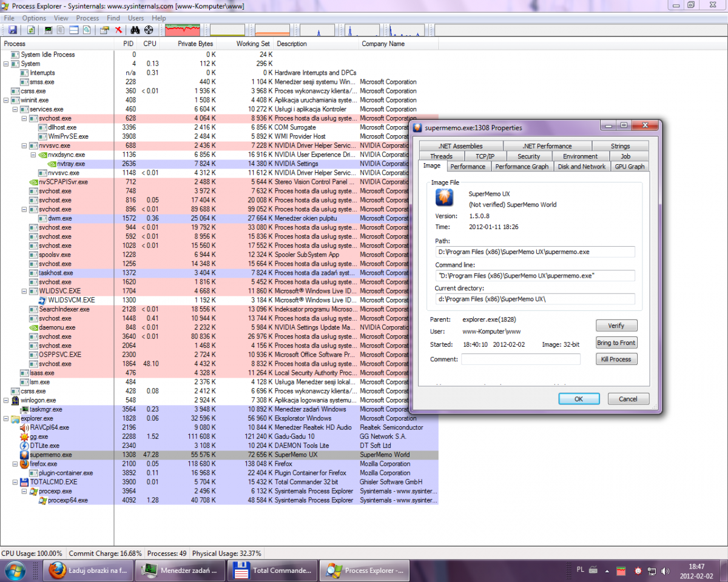The width and height of the screenshot is (728, 582).
Task: Click the taskmgr.exe icon in process tree
Action: tap(24, 409)
